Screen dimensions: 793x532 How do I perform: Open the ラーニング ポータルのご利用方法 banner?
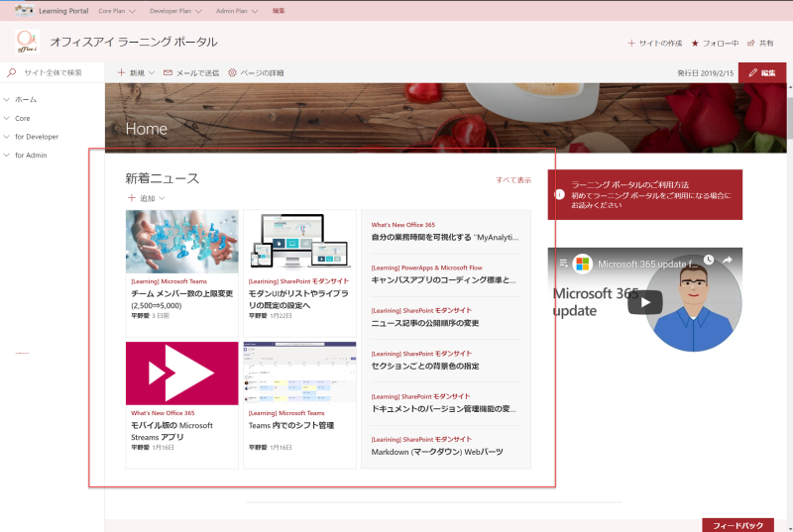click(x=645, y=194)
